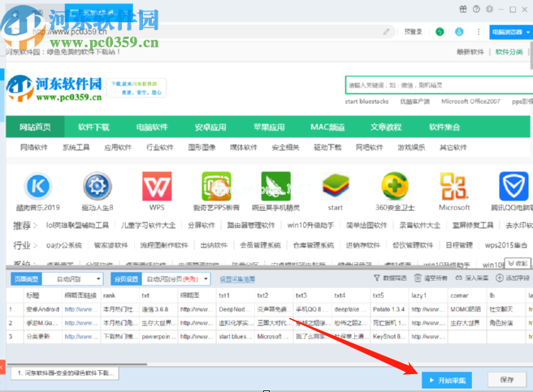The image size is (533, 392).
Task: Click the 预登录 button
Action: tap(413, 32)
